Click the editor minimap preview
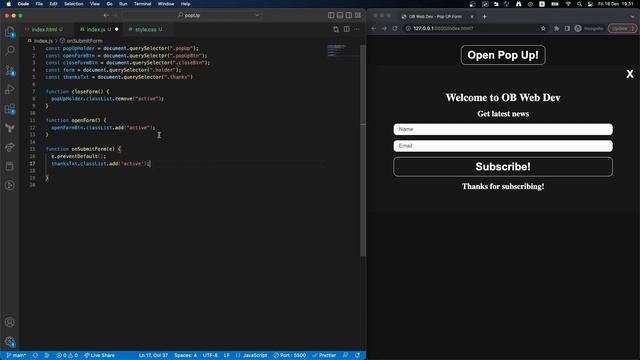Screen dimensions: 640x360 337,50
